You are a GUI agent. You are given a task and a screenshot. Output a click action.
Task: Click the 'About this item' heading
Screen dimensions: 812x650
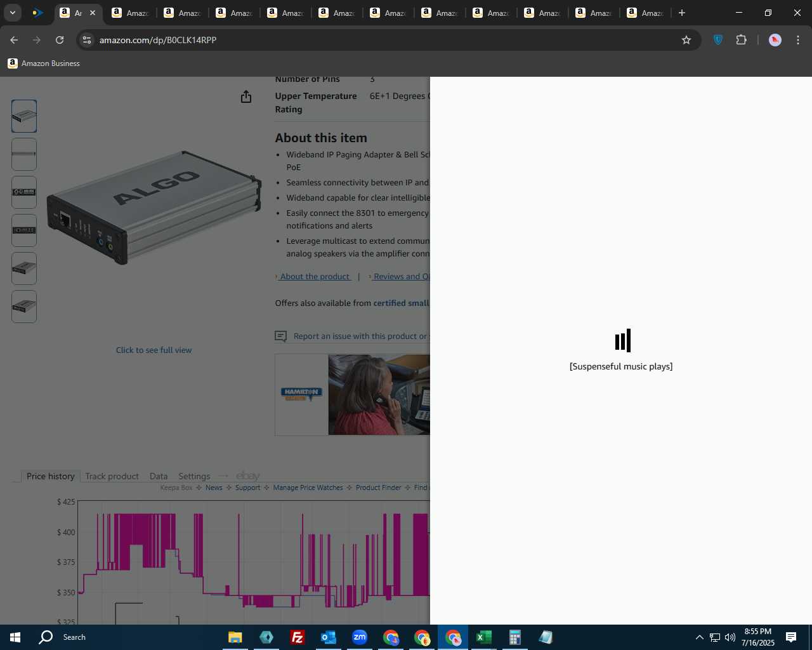[x=321, y=138]
